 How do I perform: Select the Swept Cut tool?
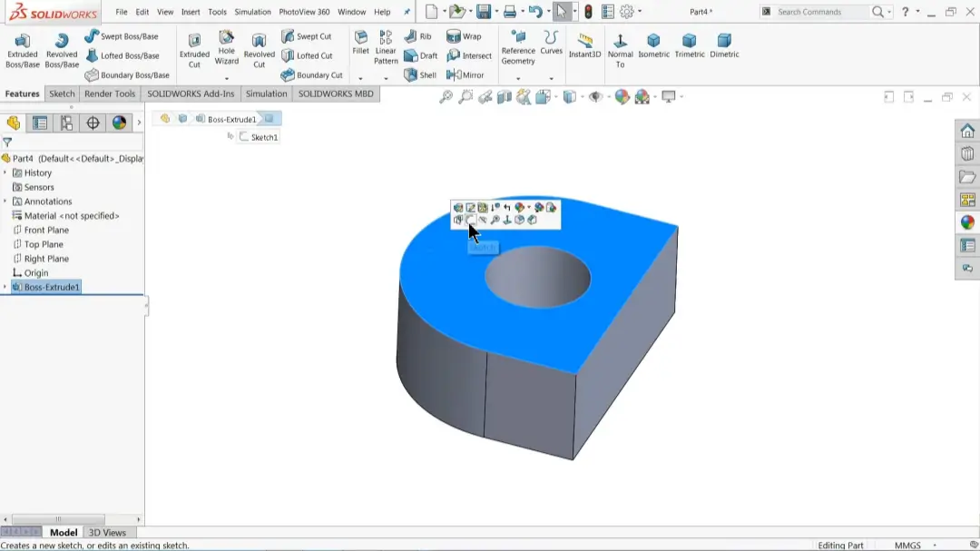(311, 35)
